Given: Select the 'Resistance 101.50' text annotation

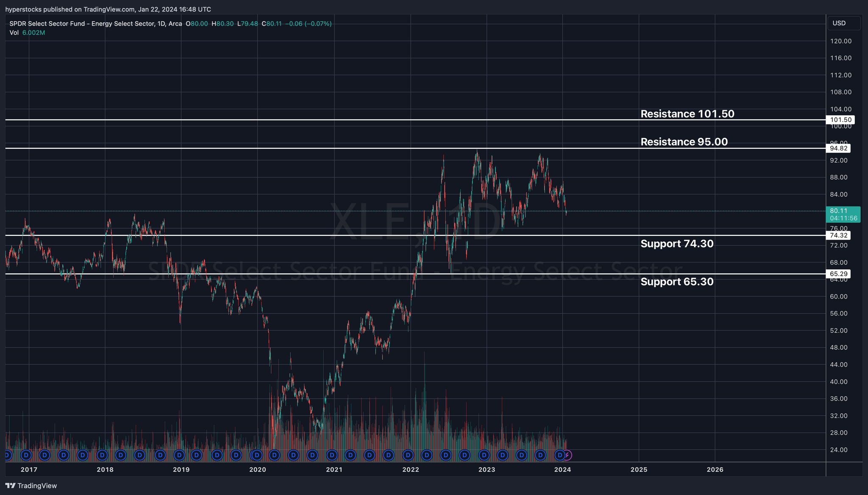Looking at the screenshot, I should coord(687,114).
